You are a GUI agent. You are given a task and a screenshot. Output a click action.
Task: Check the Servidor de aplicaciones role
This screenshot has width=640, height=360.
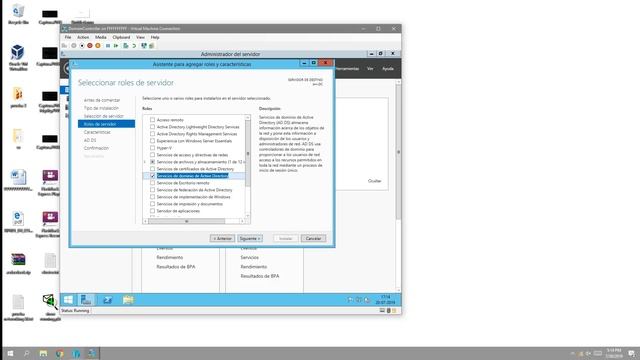[152, 211]
